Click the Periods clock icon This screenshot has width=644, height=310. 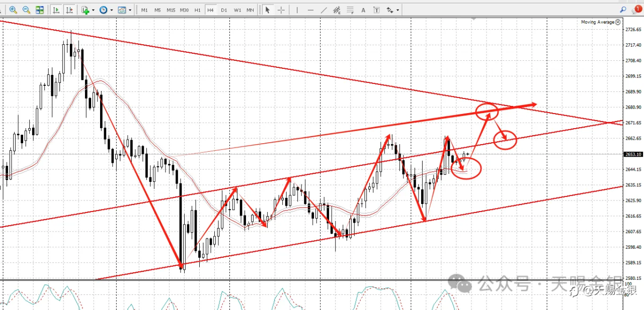click(104, 10)
